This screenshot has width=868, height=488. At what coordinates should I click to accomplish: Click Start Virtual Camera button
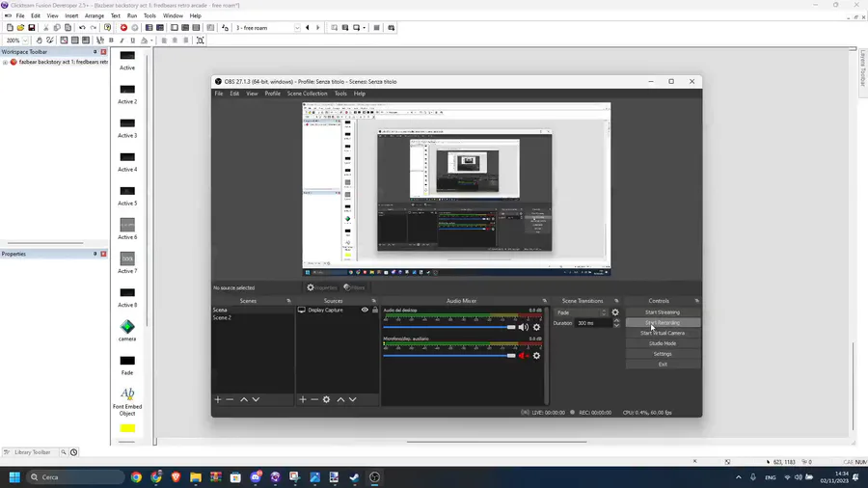tap(663, 333)
